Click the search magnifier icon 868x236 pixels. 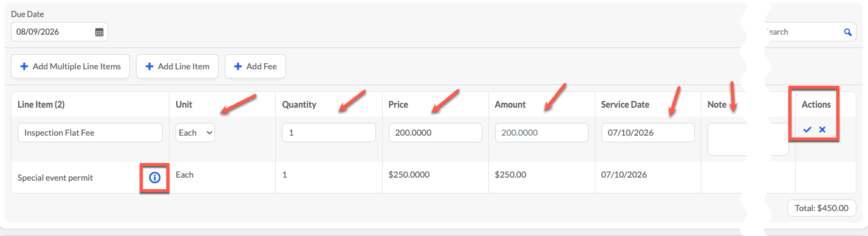pyautogui.click(x=848, y=32)
